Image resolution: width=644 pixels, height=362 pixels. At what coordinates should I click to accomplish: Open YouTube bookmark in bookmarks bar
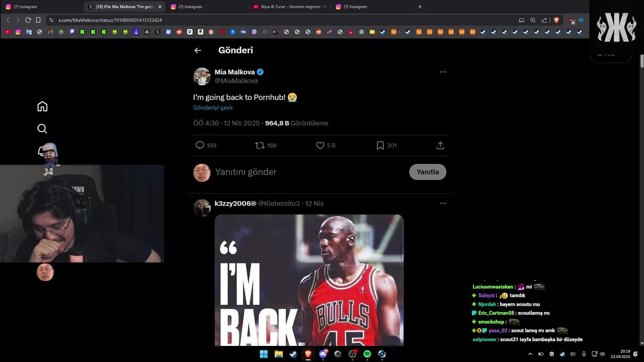click(x=7, y=32)
